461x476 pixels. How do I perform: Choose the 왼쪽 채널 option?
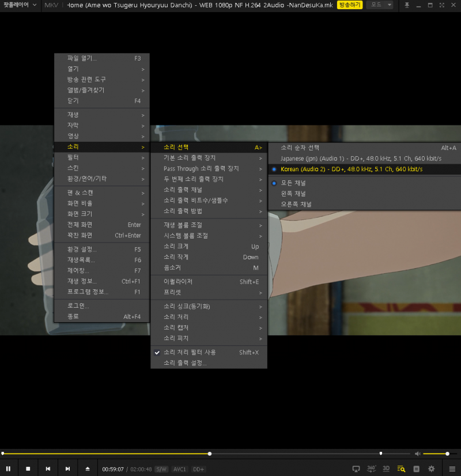click(293, 194)
